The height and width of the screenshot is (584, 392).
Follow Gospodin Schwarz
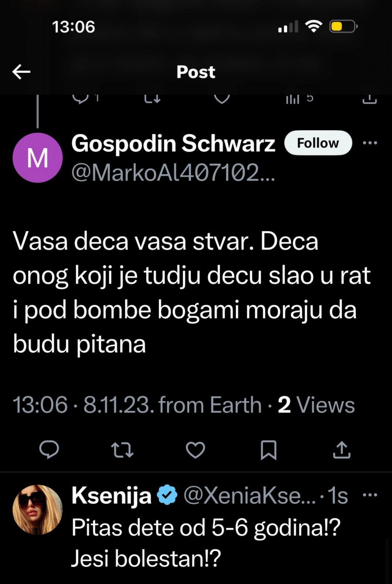(318, 143)
